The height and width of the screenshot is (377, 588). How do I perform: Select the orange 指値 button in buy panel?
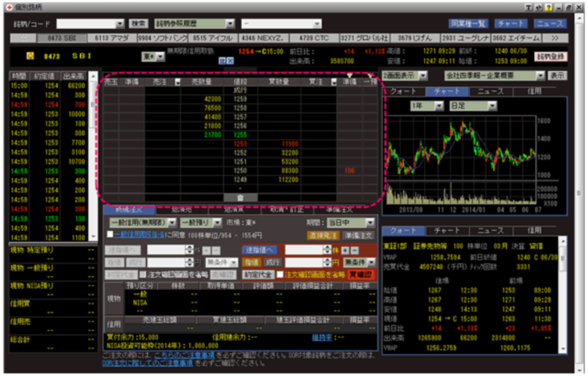point(251,262)
